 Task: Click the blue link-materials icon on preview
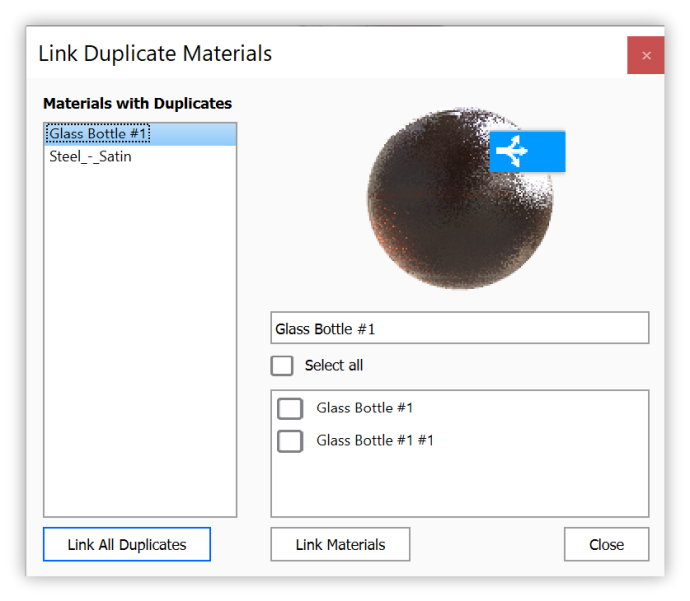click(x=527, y=151)
